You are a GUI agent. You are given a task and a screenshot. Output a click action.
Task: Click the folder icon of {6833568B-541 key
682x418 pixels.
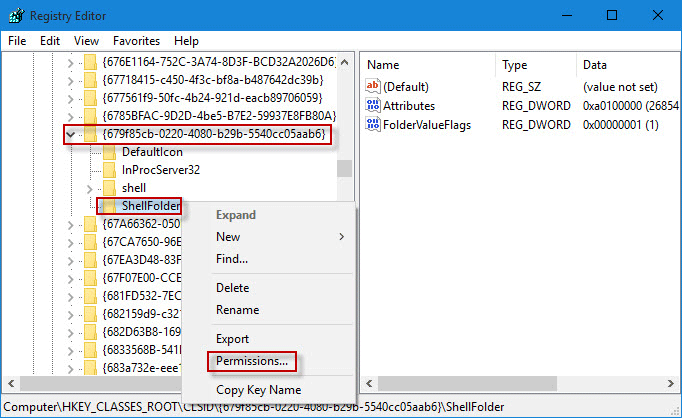[90, 350]
